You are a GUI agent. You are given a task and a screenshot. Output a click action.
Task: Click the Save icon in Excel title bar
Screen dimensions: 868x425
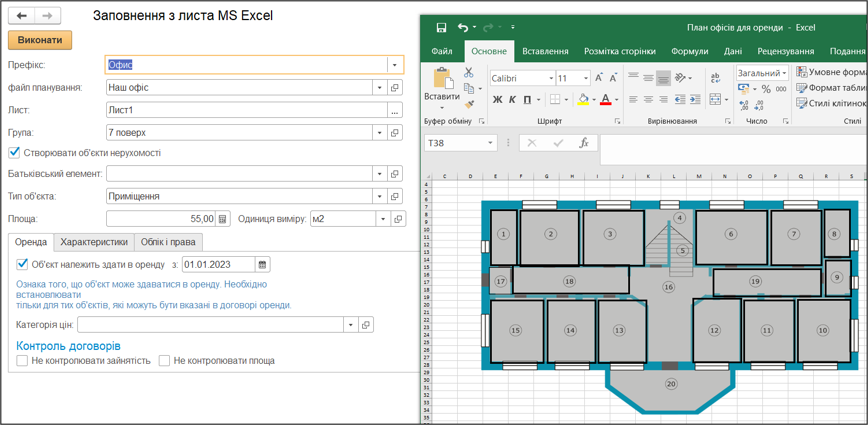click(x=441, y=28)
